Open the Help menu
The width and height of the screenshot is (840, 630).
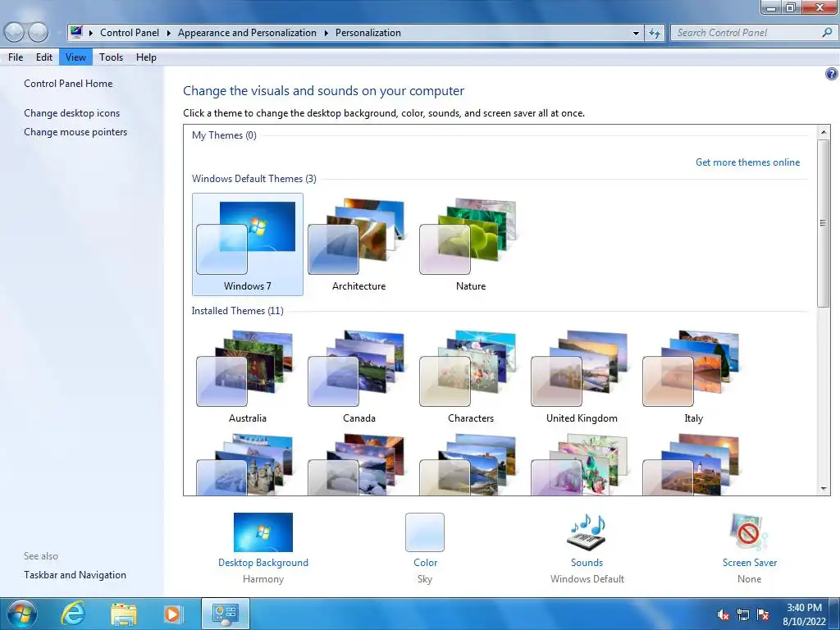click(146, 57)
